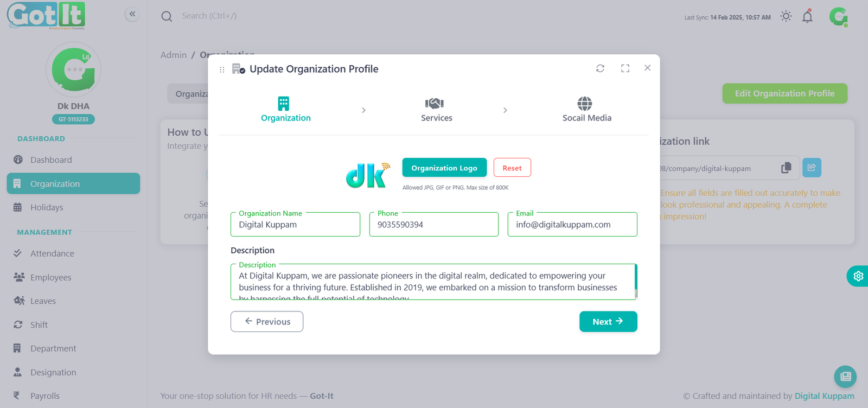Open the notifications bell
Screen dimensions: 868x408
pos(807,17)
